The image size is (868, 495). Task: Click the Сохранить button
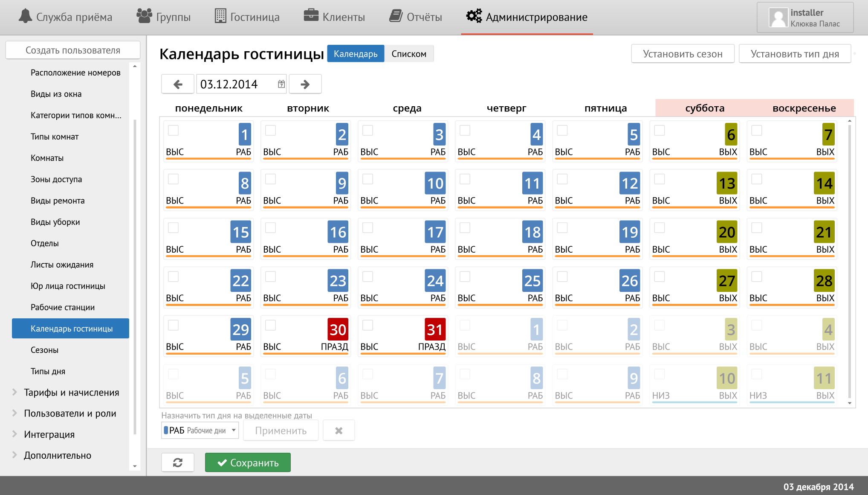248,463
